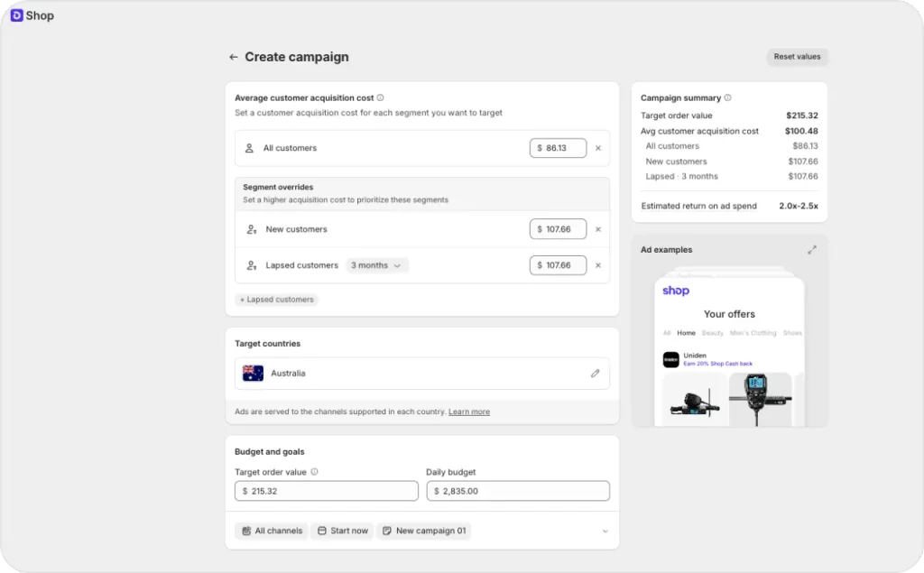Click the All channels chip
The height and width of the screenshot is (573, 924).
point(273,531)
